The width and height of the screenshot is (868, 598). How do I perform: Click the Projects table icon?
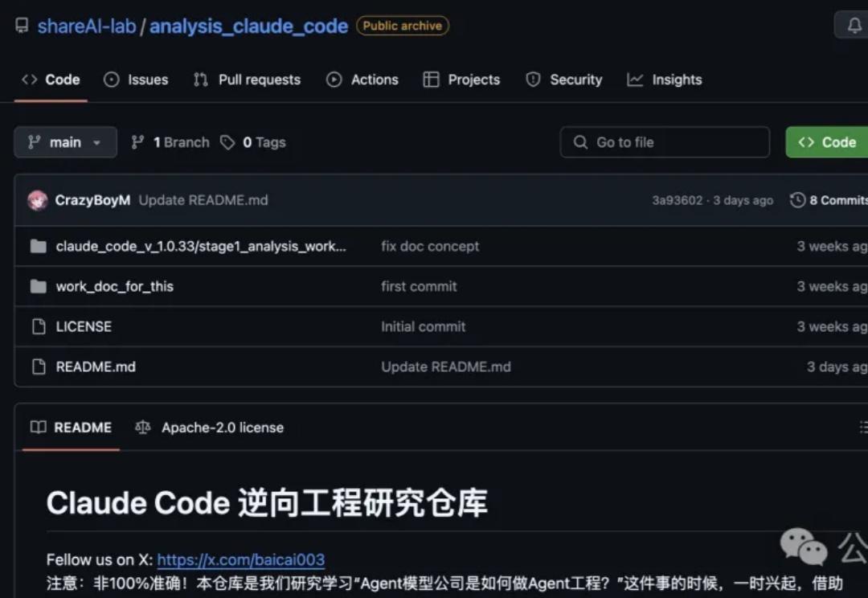coord(431,80)
